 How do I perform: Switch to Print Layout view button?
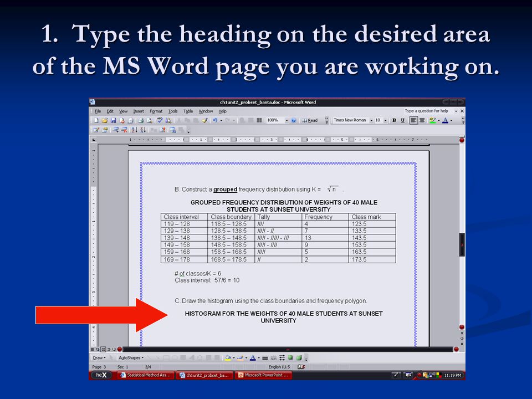click(103, 349)
